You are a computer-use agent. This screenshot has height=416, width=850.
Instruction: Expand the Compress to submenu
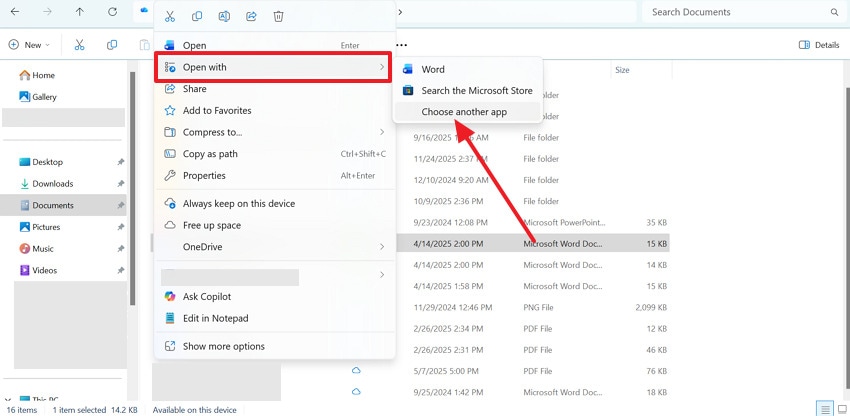pos(275,132)
